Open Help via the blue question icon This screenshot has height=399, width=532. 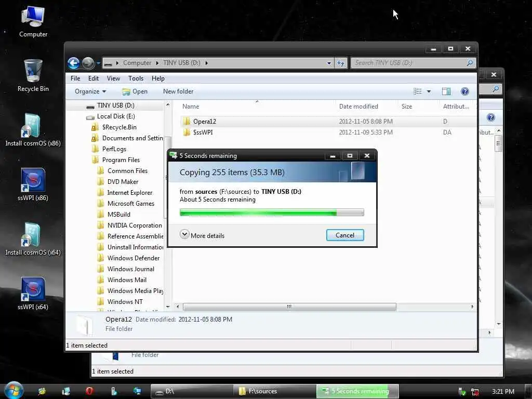point(465,91)
